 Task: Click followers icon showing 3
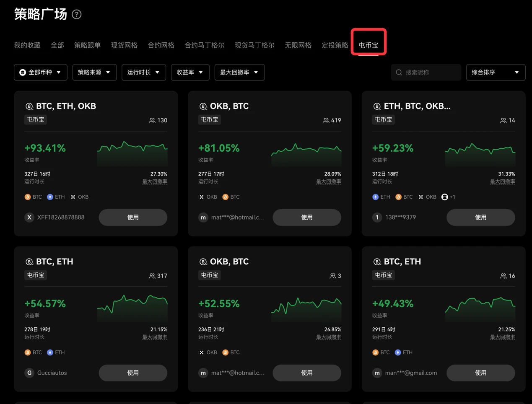coord(332,276)
